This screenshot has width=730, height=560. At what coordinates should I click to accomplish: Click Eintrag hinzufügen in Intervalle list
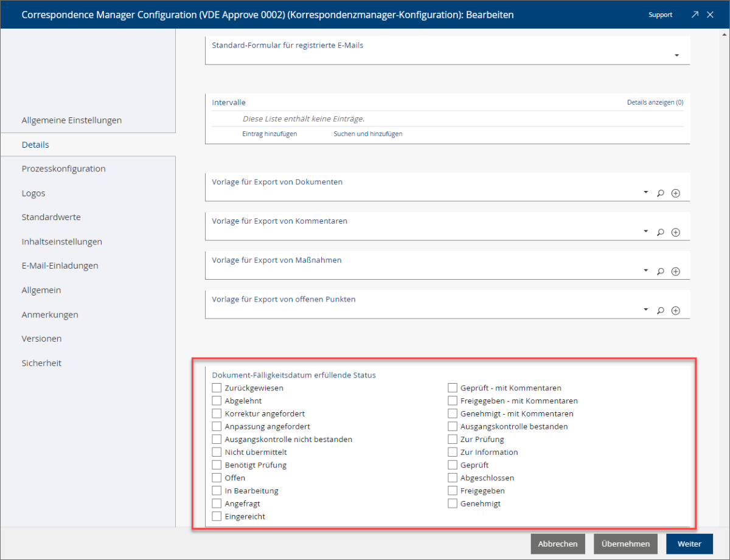pyautogui.click(x=269, y=134)
